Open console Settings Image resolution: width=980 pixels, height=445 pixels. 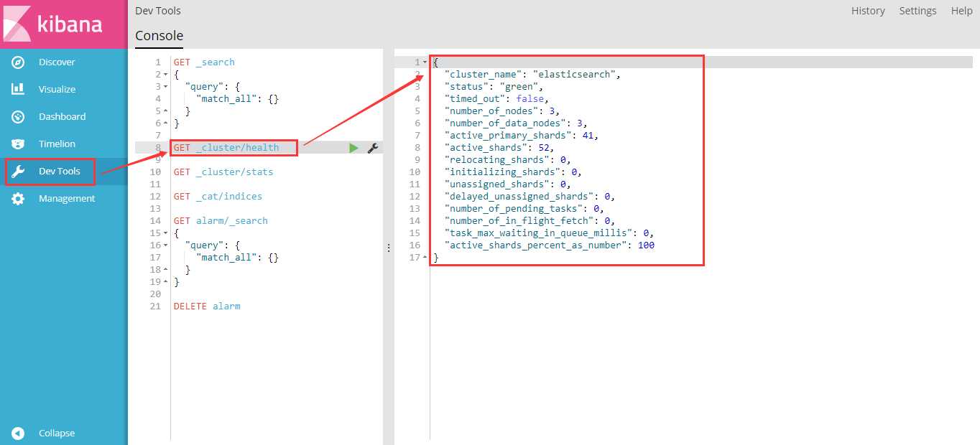(917, 11)
